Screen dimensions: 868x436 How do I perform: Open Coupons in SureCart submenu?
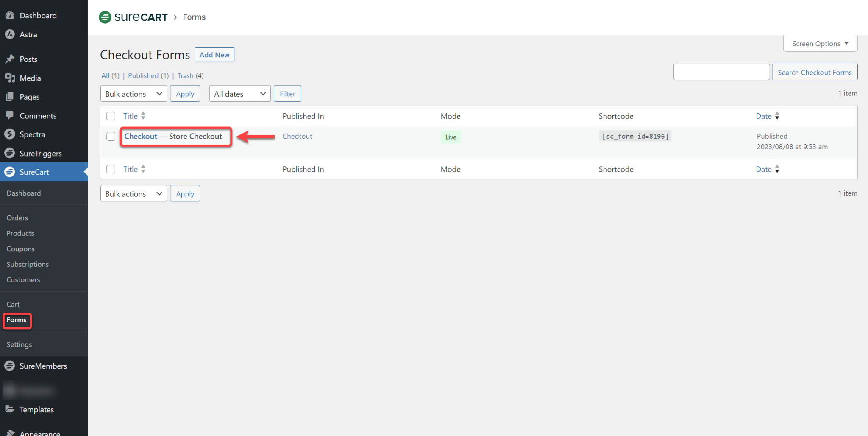21,249
